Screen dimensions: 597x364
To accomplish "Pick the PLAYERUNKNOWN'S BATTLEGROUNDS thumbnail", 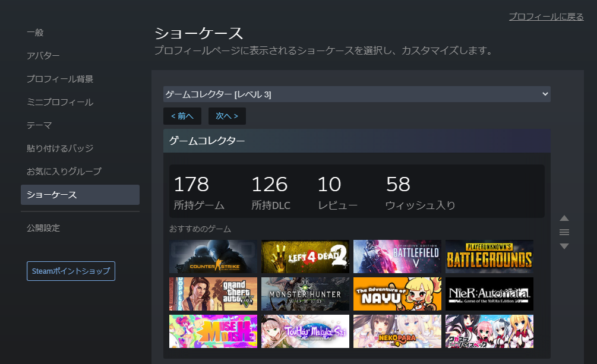I will (x=489, y=257).
